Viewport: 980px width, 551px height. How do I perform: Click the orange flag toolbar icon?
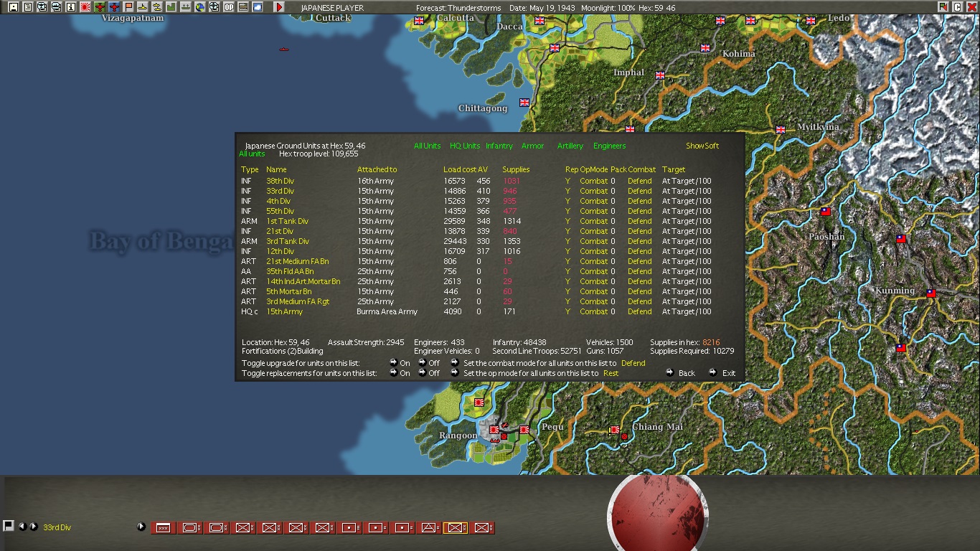coord(128,7)
